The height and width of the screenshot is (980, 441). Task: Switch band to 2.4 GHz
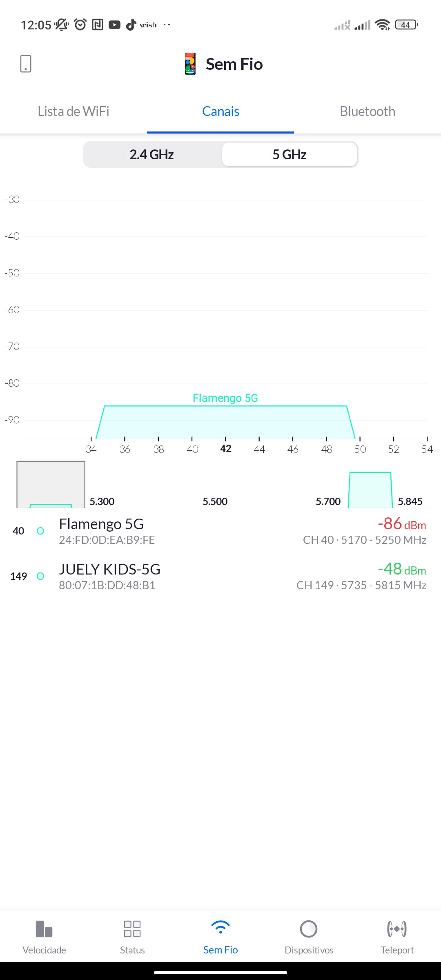coord(152,154)
